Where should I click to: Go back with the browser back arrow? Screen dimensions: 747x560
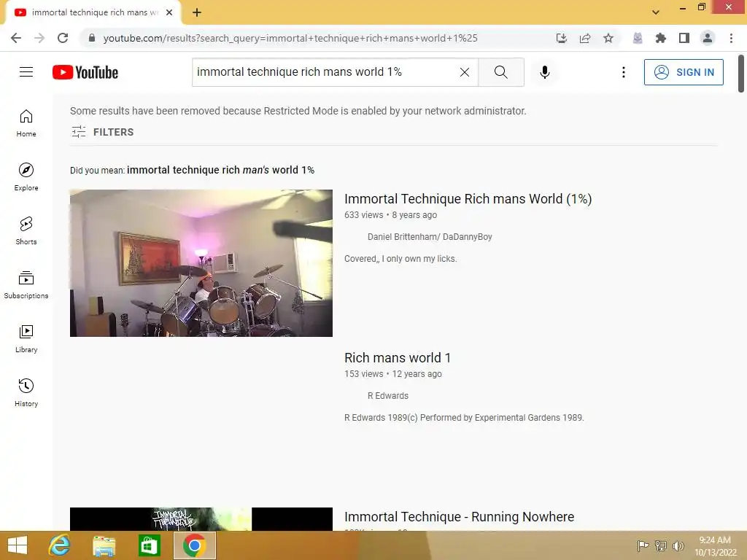(x=16, y=38)
